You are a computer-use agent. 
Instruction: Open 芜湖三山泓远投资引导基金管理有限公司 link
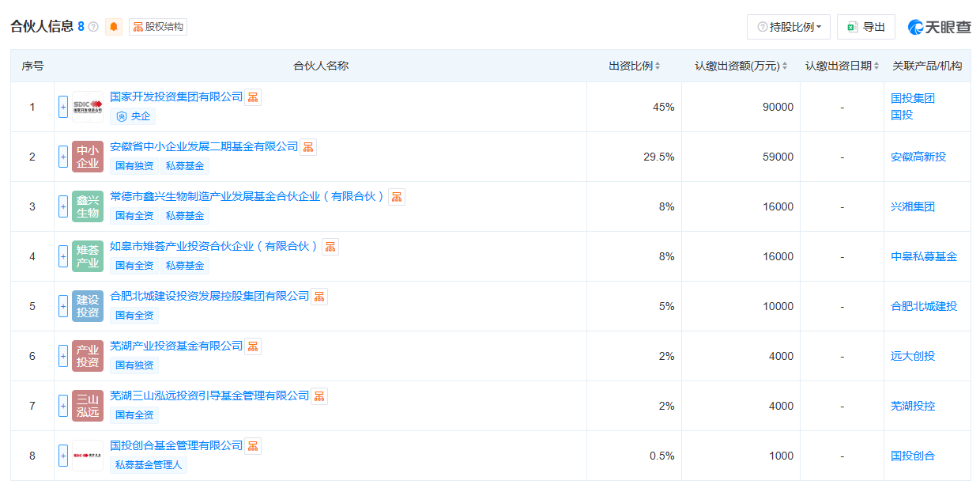[209, 395]
